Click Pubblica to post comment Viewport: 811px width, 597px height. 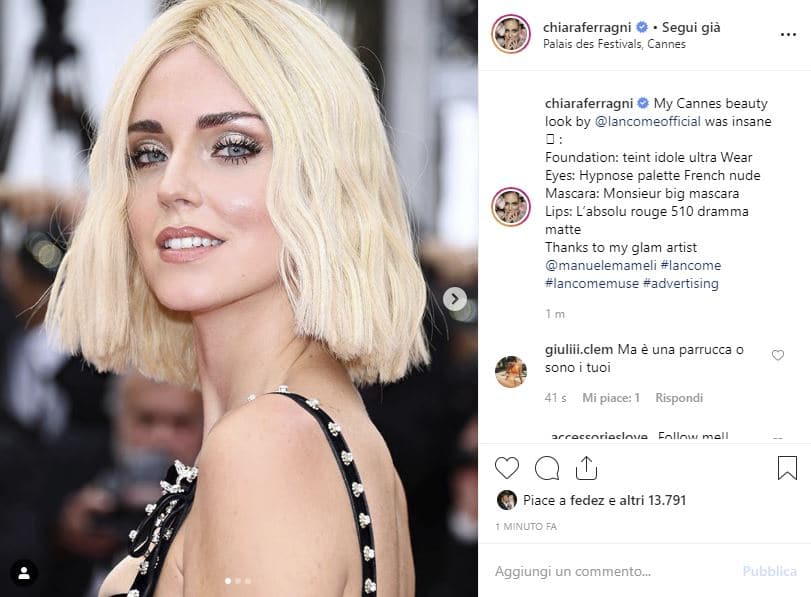(769, 571)
